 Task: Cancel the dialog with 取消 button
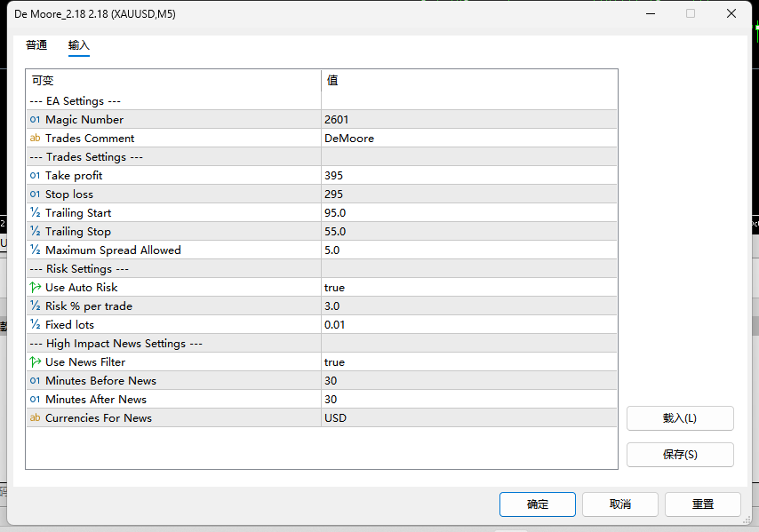click(620, 504)
